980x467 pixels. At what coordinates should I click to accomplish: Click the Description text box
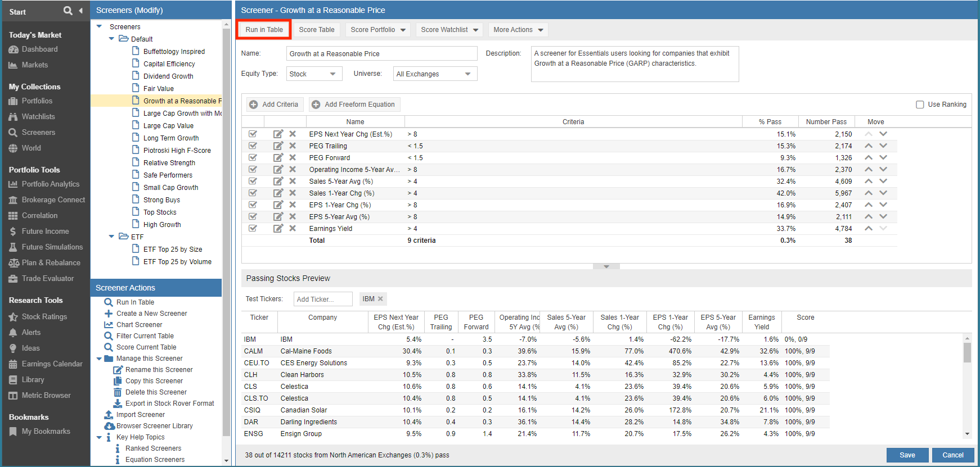click(x=635, y=64)
